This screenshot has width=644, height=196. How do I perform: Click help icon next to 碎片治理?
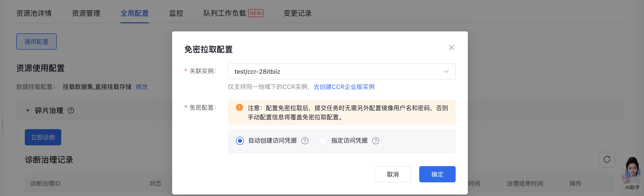(71, 111)
